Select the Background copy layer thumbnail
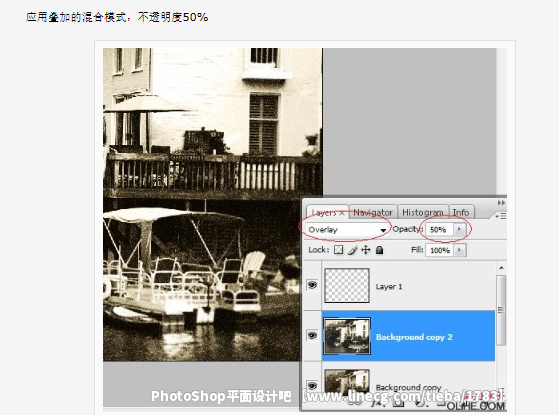559x415 pixels. [347, 382]
